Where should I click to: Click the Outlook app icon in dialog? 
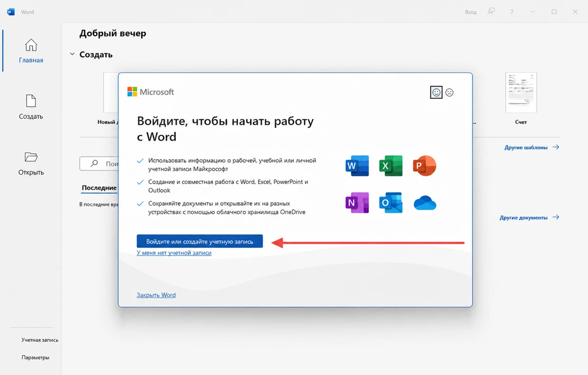pyautogui.click(x=391, y=202)
